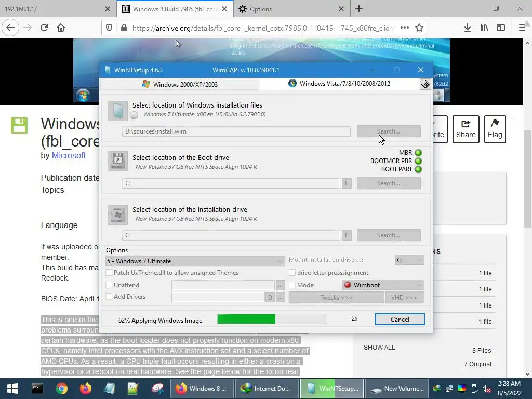This screenshot has height=399, width=532.
Task: Tick the Unattend checkbox
Action: pos(109,285)
